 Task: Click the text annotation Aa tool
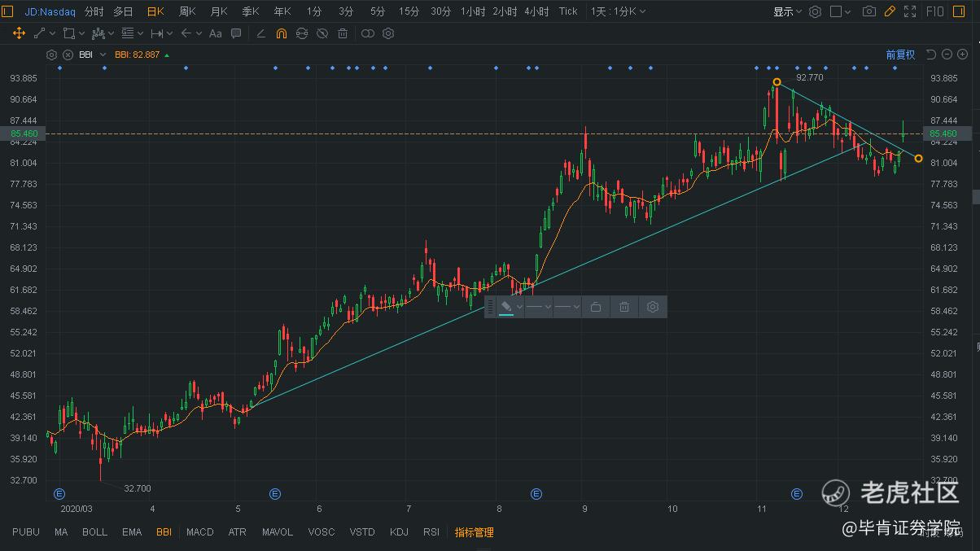click(x=215, y=33)
